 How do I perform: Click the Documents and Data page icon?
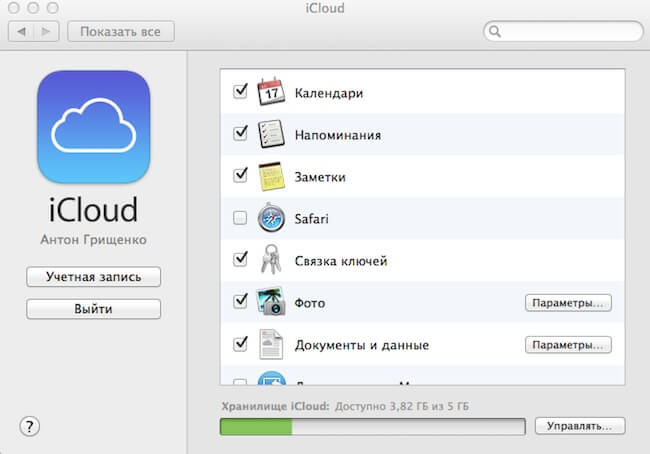pos(271,344)
